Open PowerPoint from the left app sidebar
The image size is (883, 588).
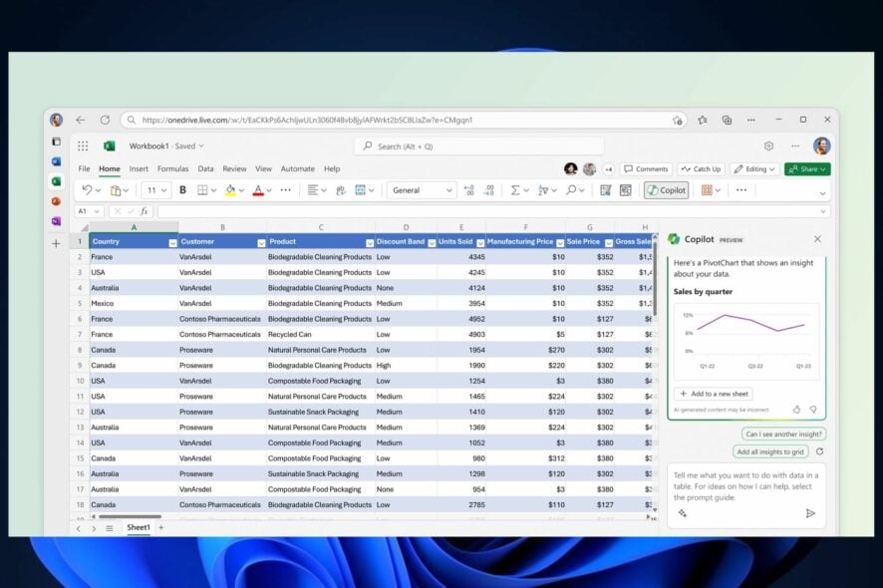56,201
